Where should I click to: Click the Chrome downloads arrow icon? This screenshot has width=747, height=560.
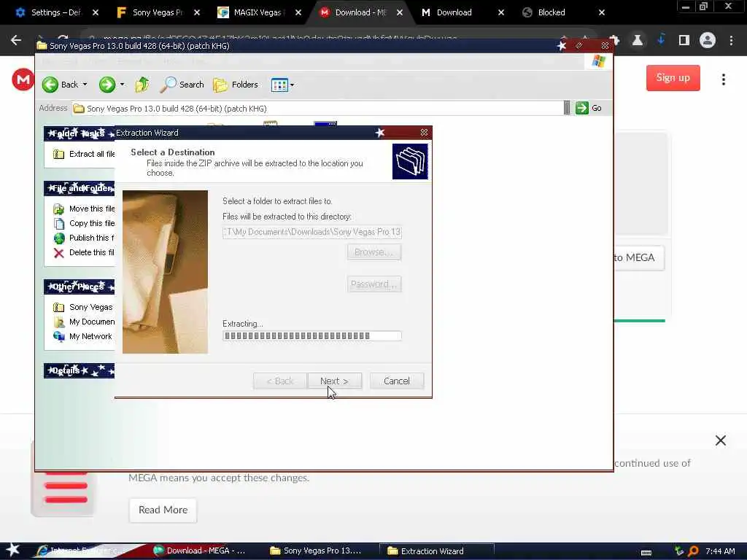tap(661, 40)
